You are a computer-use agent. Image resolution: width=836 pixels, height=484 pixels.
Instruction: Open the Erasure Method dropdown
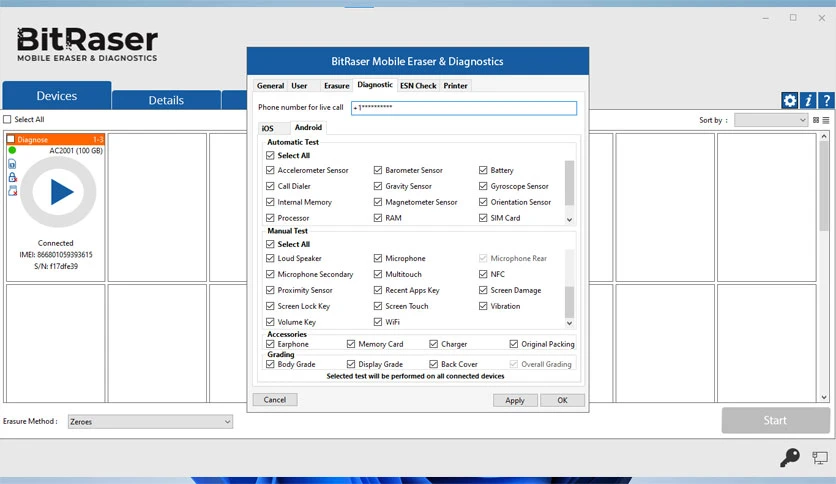[150, 422]
